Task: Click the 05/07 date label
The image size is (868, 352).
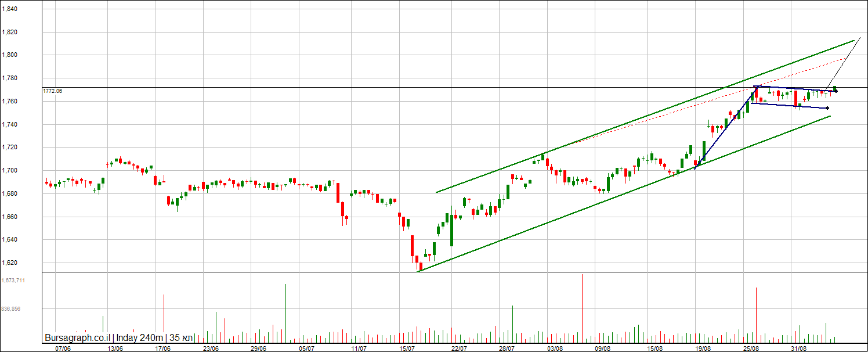Action: tap(306, 349)
